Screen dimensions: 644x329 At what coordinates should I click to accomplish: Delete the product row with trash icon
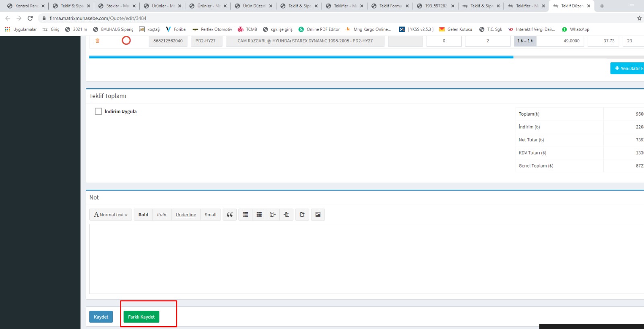(x=97, y=41)
